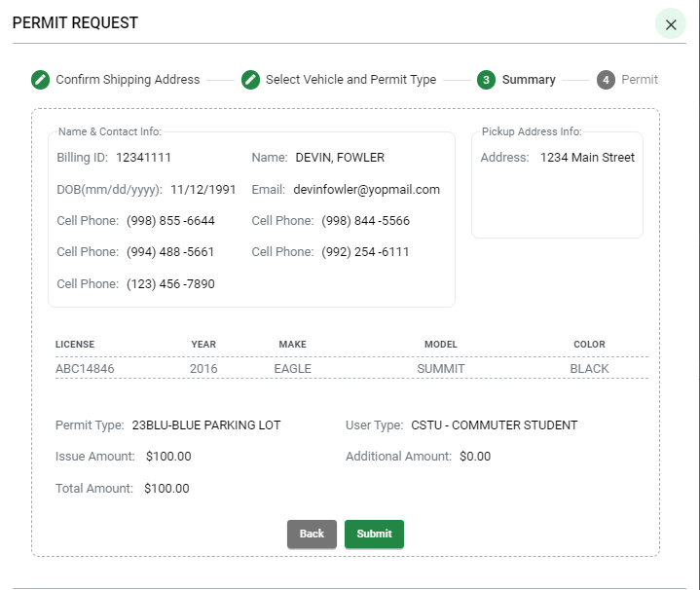Click the step 4 Permit circle icon

(x=606, y=80)
